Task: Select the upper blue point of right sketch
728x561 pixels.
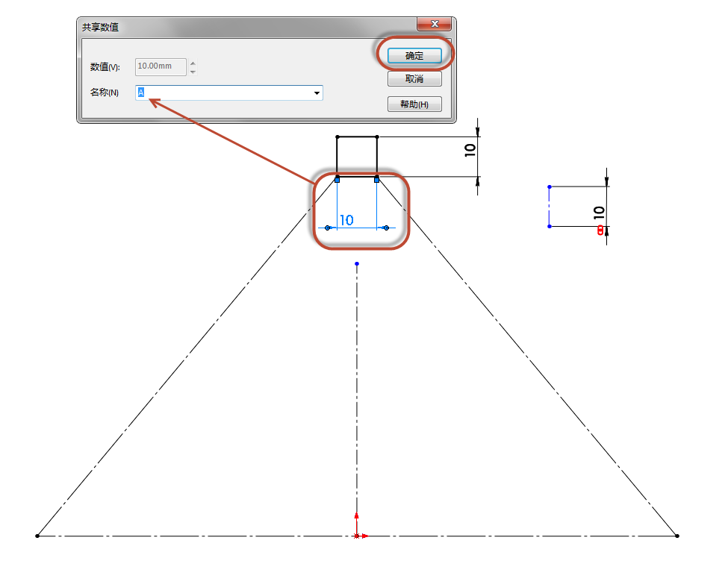Action: [x=550, y=187]
